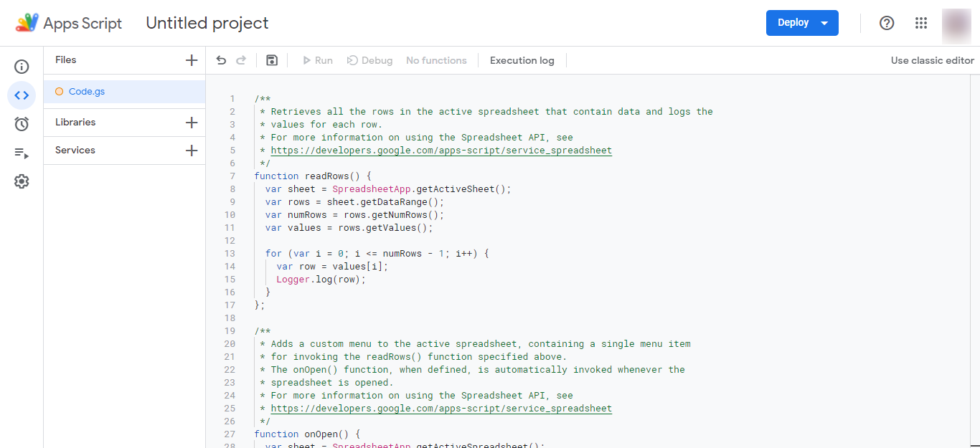Rename the Untitled project title
This screenshot has height=448, width=980.
pos(207,23)
